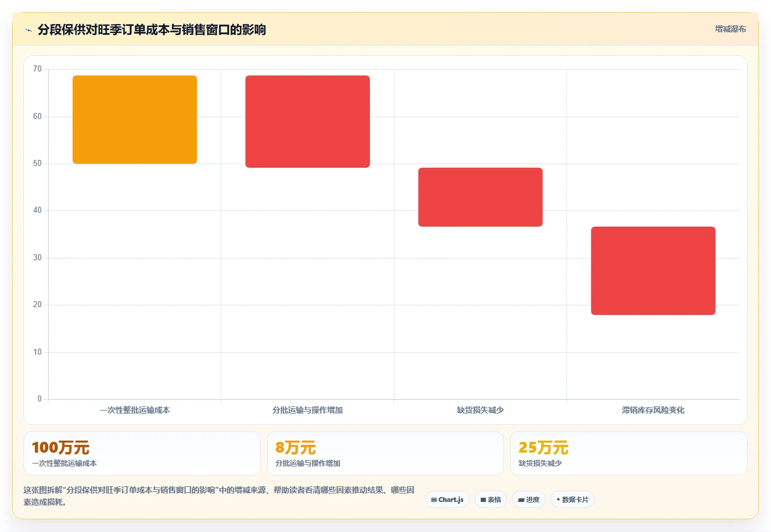The image size is (771, 532).
Task: Click the description paragraph below the cards
Action: pyautogui.click(x=220, y=497)
